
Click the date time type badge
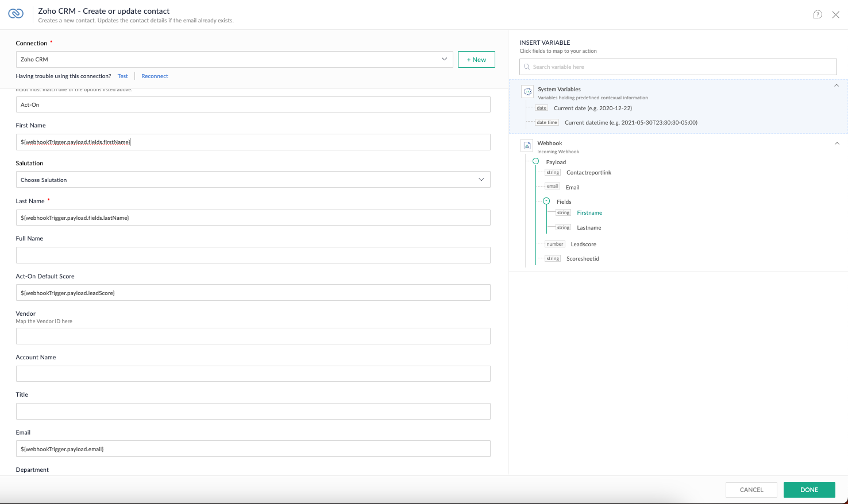pos(546,122)
